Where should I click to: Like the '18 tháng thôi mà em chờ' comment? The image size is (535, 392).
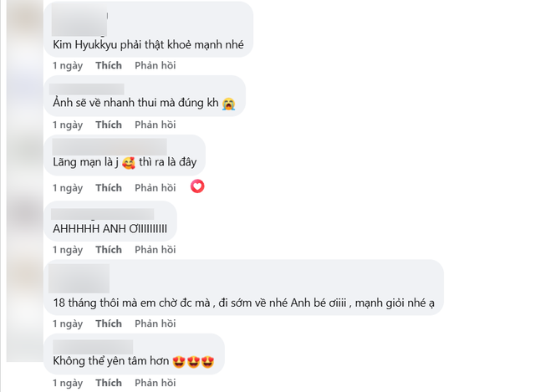pos(109,323)
